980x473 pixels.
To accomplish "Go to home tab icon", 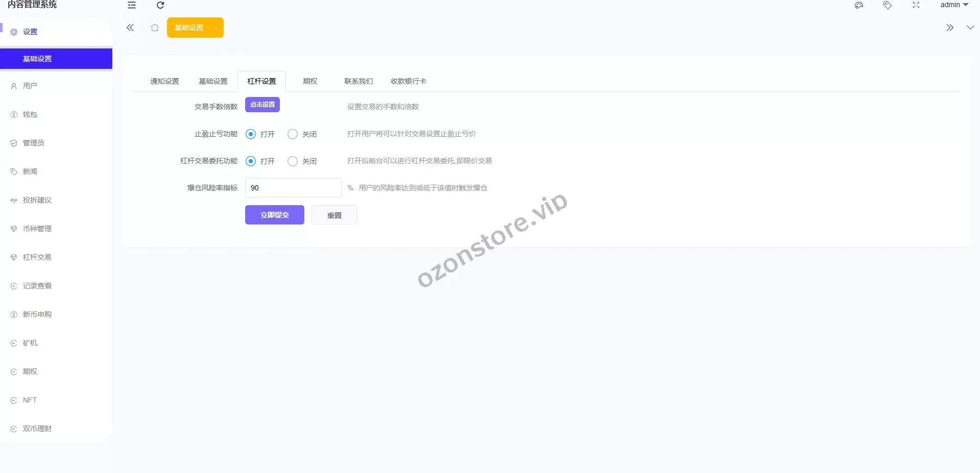I will (x=155, y=28).
